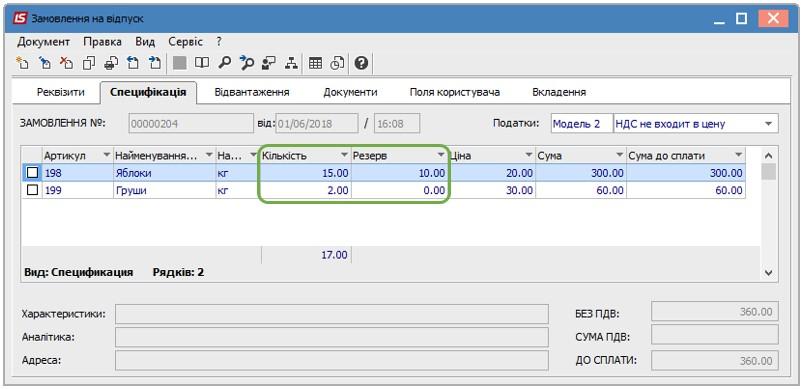Click the reserve cell 10.00
The image size is (803, 389).
pos(399,173)
